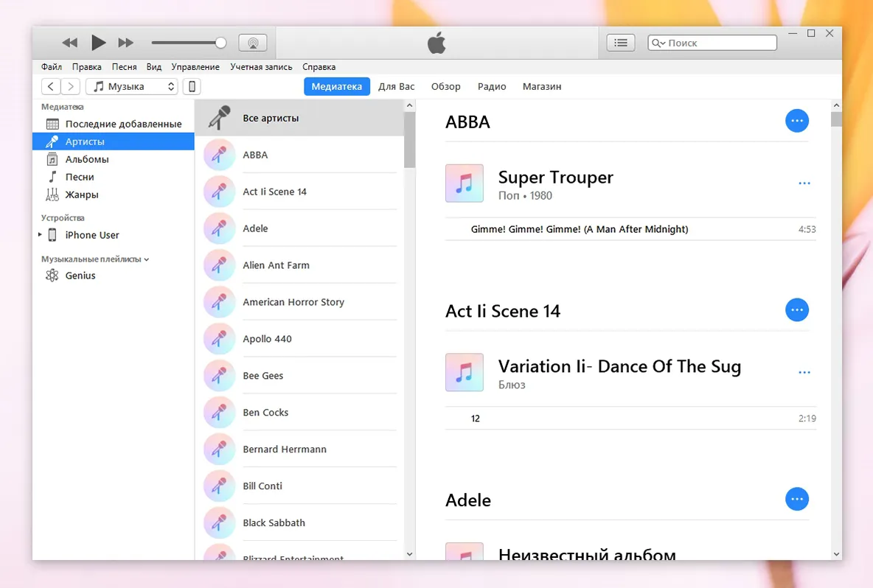Open the blue more button for Adele

pyautogui.click(x=797, y=499)
